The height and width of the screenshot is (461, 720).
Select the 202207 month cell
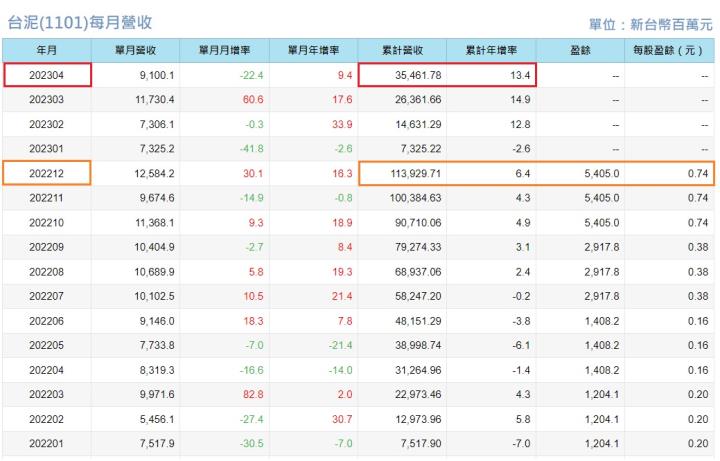47,296
